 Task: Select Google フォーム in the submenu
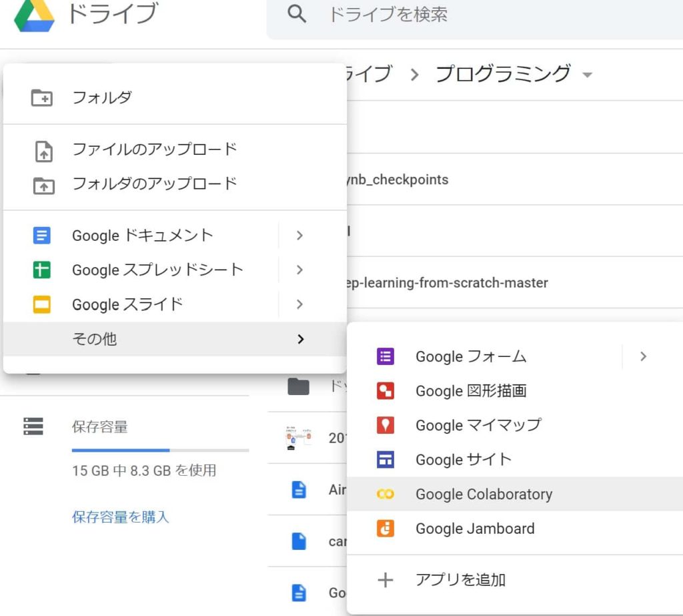470,356
